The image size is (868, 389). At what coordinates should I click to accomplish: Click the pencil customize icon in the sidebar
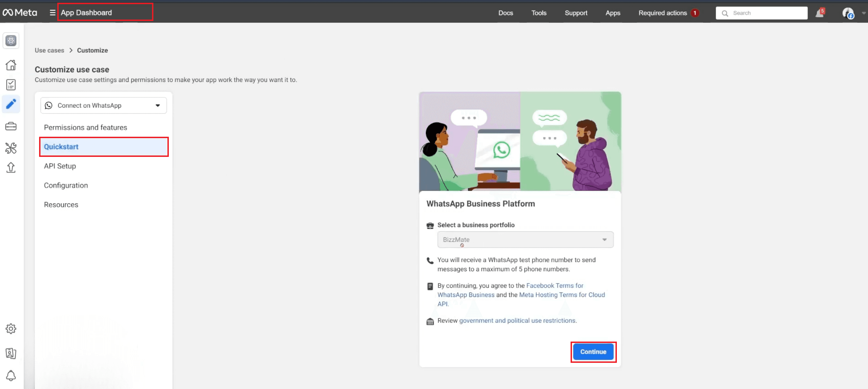click(11, 104)
